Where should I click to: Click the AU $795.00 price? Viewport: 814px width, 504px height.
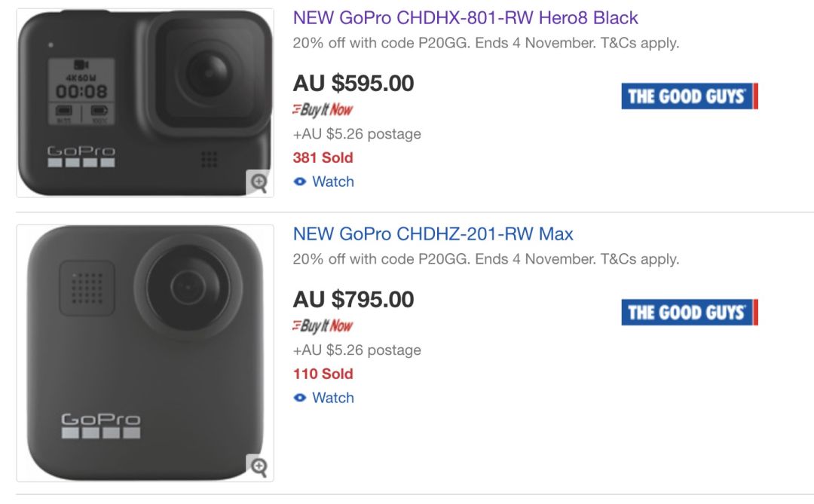353,300
